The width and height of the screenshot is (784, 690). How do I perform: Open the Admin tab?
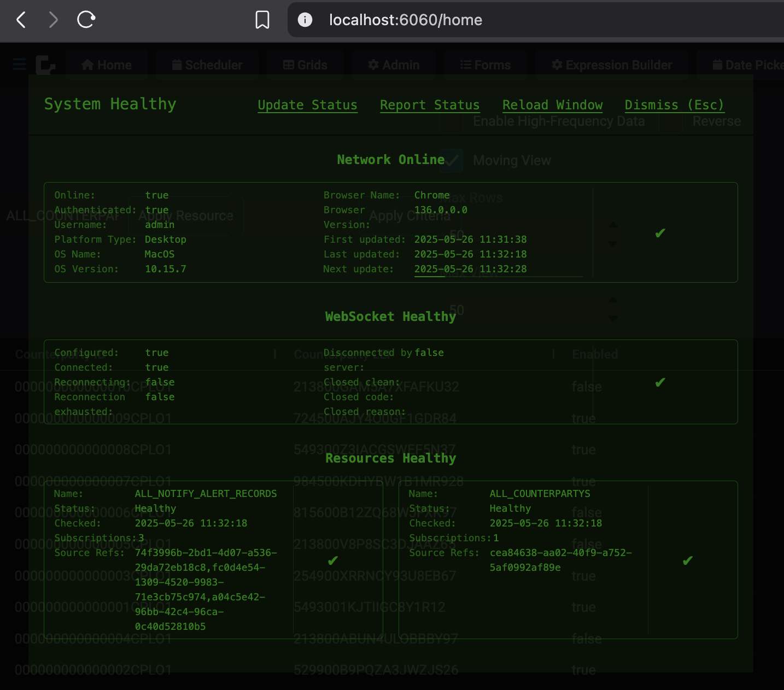click(x=394, y=65)
